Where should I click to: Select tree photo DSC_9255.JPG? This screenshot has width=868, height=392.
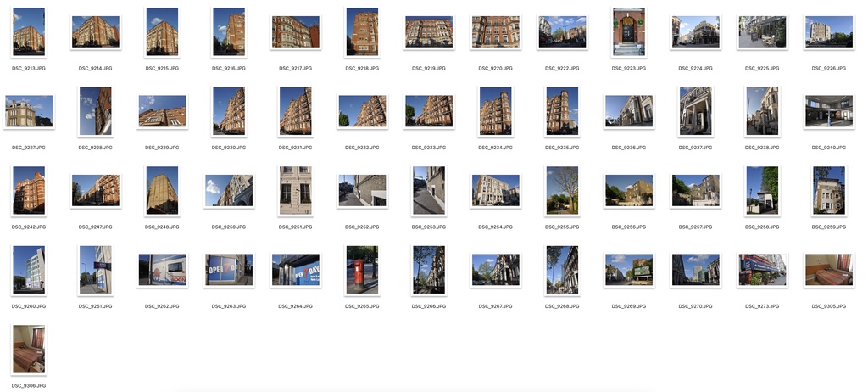(562, 191)
